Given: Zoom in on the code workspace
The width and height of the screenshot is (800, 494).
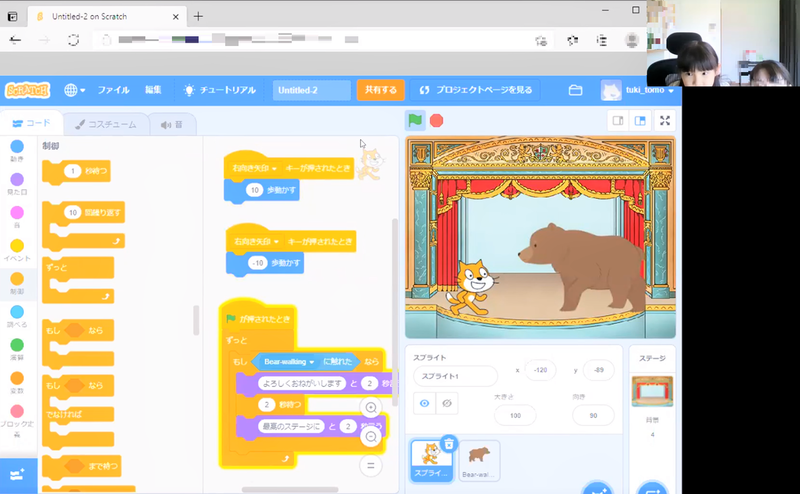Looking at the screenshot, I should pos(371,408).
